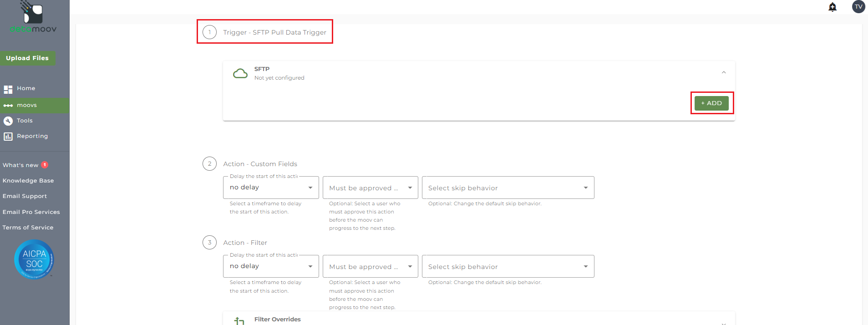
Task: Click the step 1 trigger number circle
Action: click(x=209, y=32)
